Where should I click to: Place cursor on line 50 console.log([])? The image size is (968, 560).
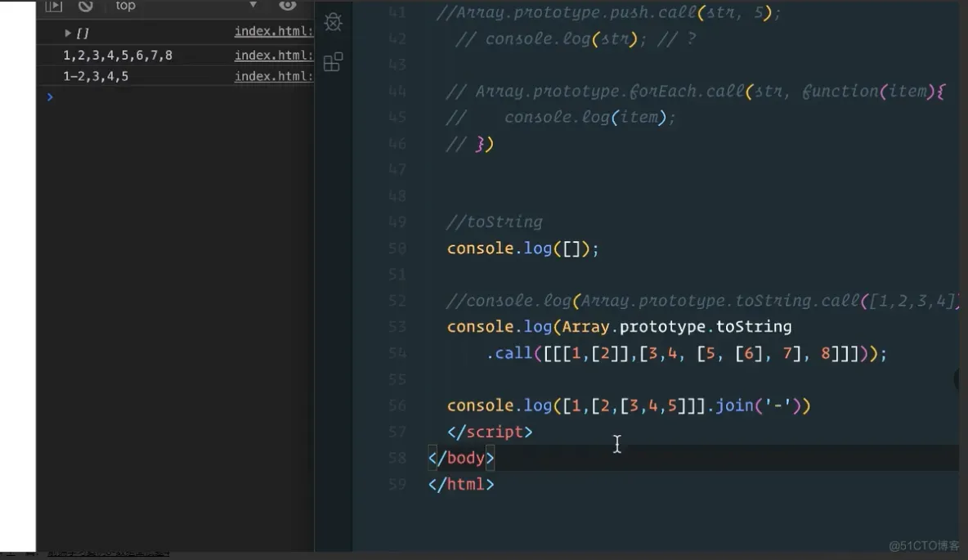pyautogui.click(x=523, y=249)
